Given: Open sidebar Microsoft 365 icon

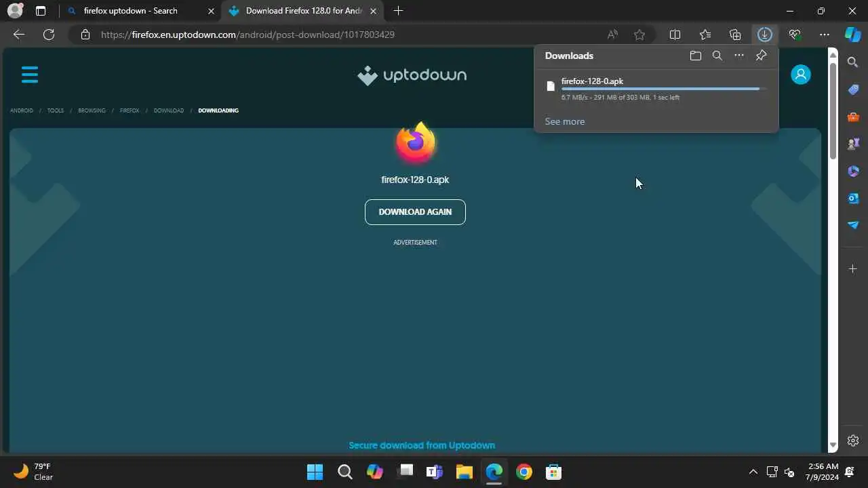Looking at the screenshot, I should (853, 171).
